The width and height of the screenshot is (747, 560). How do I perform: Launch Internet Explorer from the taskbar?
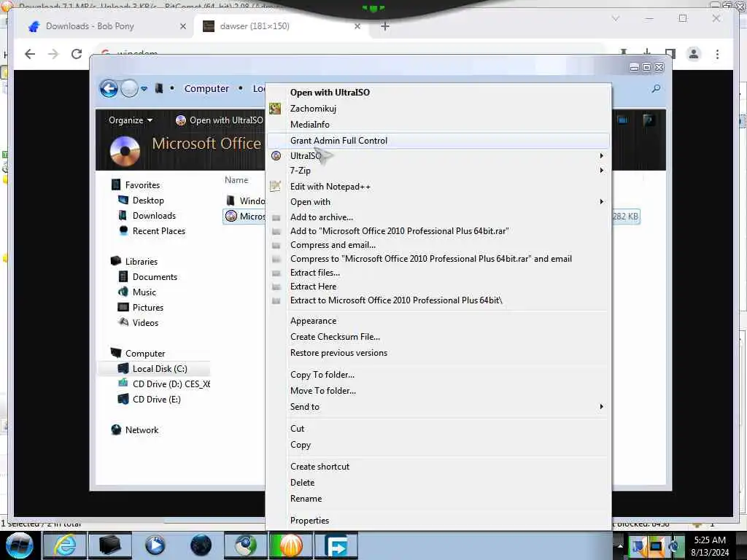tap(65, 545)
